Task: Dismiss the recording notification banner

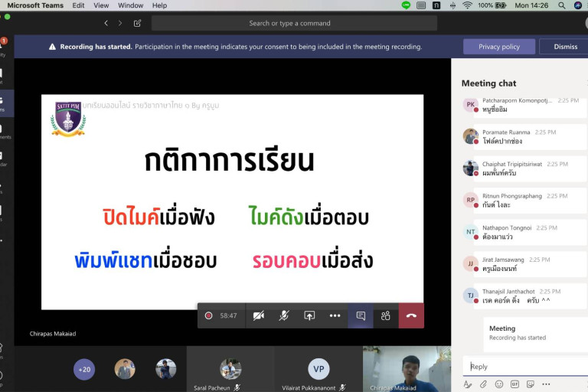Action: [565, 47]
